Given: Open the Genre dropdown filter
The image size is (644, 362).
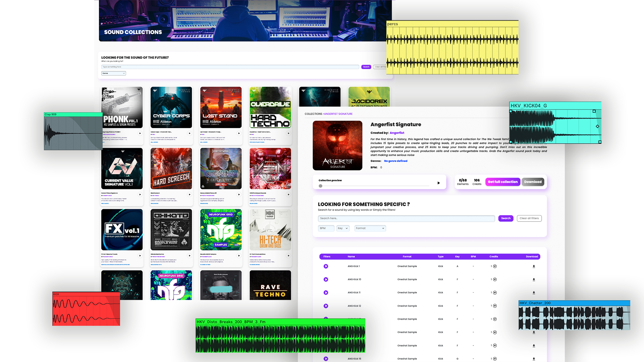Looking at the screenshot, I should tap(113, 73).
